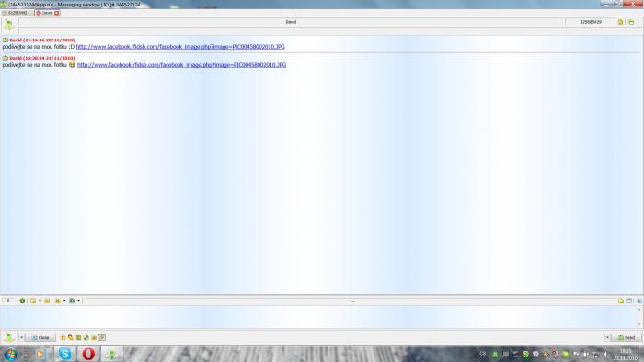This screenshot has height=362, width=644.
Task: Click the checkmark icon in bottom toolbar
Action: [x=86, y=337]
